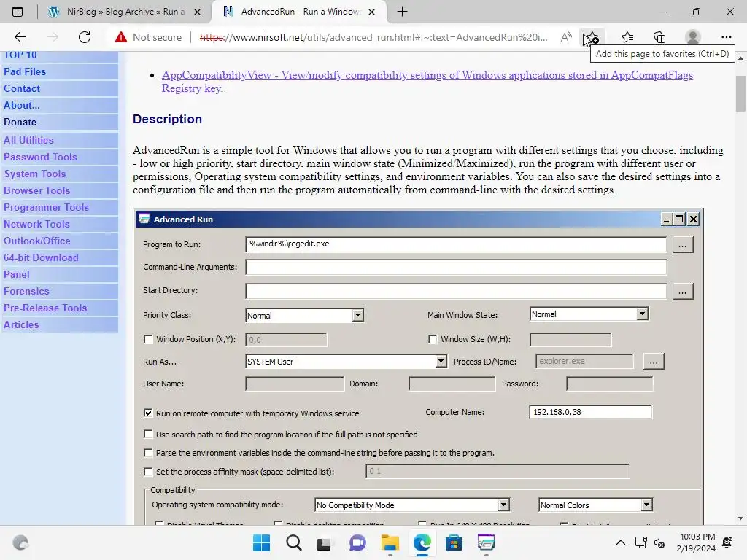Click the Command-Line Arguments field
This screenshot has width=747, height=560.
(x=456, y=267)
